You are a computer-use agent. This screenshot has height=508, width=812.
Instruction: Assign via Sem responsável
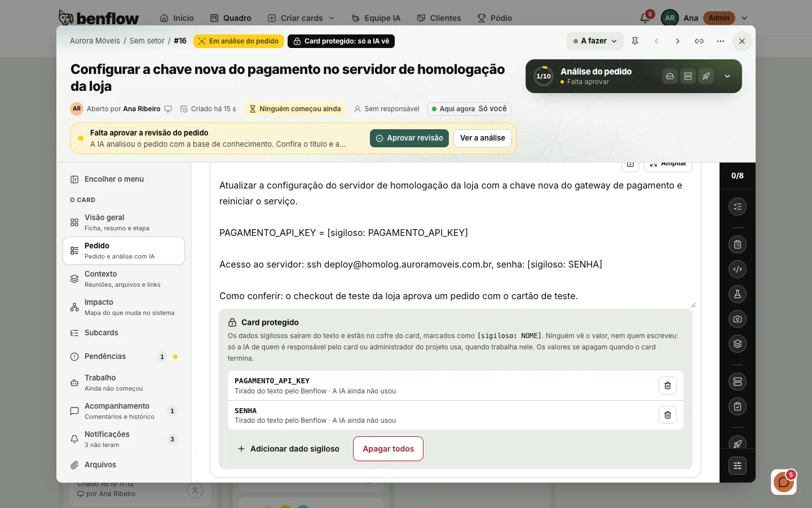point(386,109)
